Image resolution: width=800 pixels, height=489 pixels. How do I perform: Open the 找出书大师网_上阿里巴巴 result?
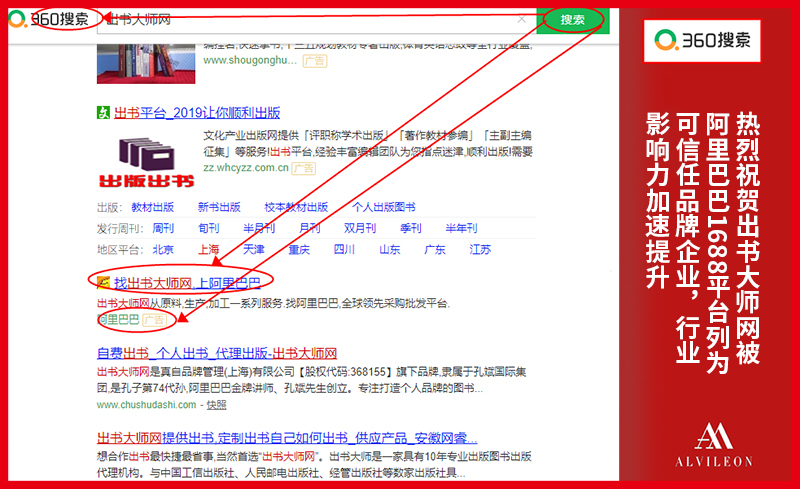187,283
